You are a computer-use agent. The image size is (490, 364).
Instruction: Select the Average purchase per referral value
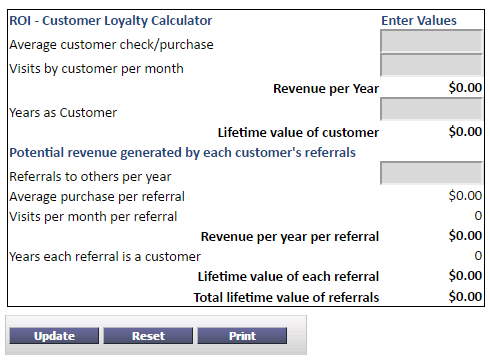point(465,196)
